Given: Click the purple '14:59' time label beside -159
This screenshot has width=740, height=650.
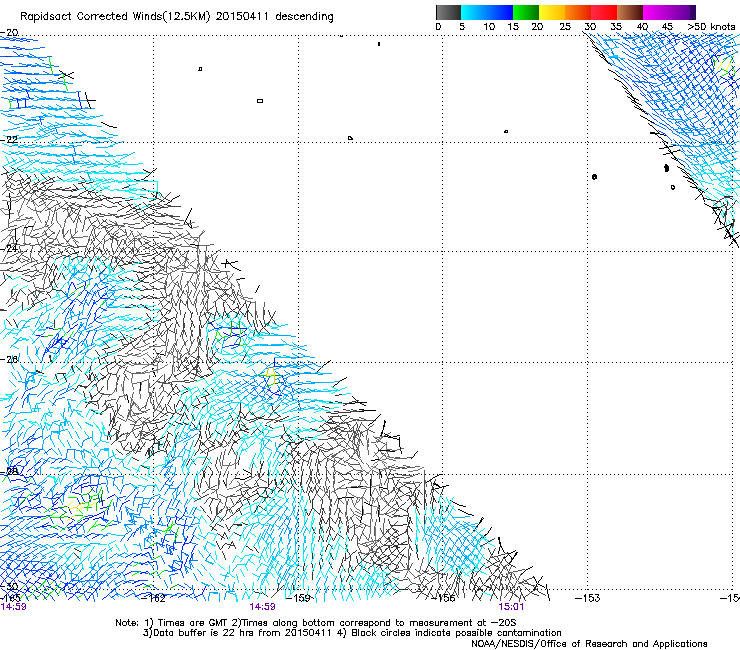Looking at the screenshot, I should (262, 607).
